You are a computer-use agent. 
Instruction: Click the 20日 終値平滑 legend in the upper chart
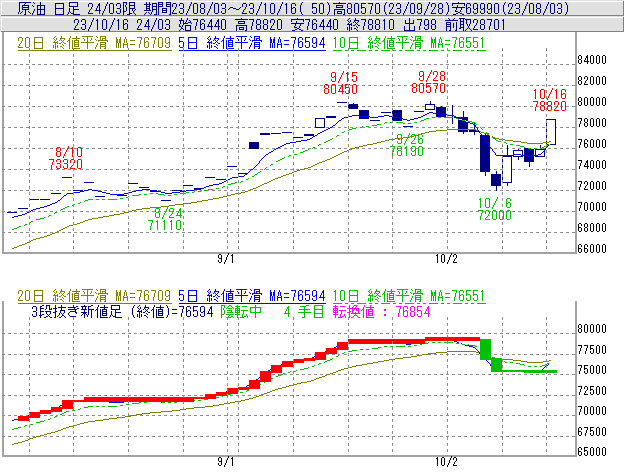pyautogui.click(x=94, y=43)
